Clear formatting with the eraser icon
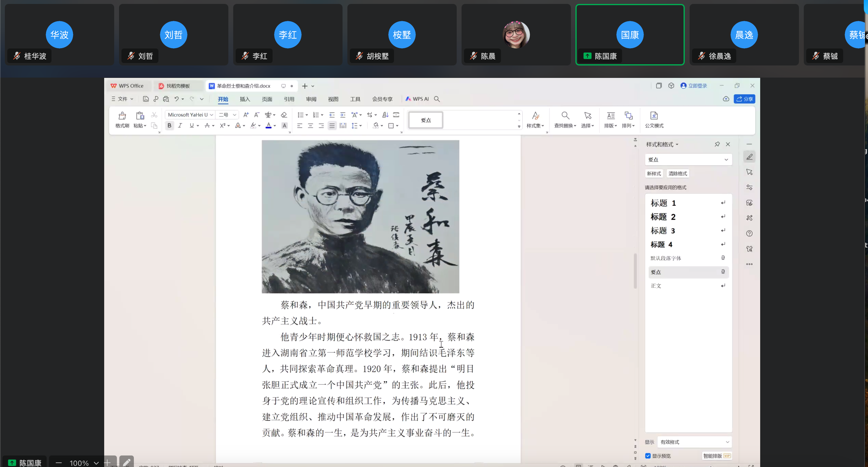 (284, 115)
